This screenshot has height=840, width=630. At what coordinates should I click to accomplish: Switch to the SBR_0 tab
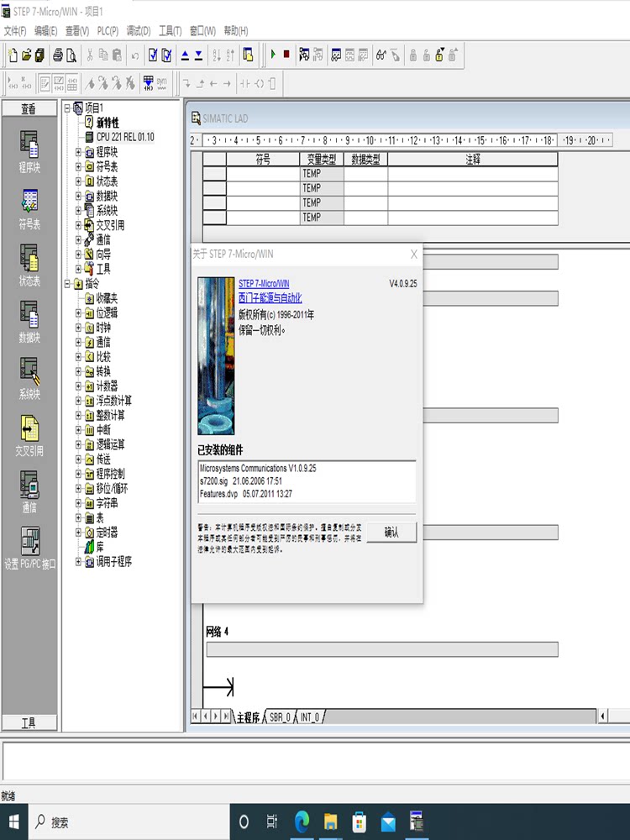click(280, 717)
